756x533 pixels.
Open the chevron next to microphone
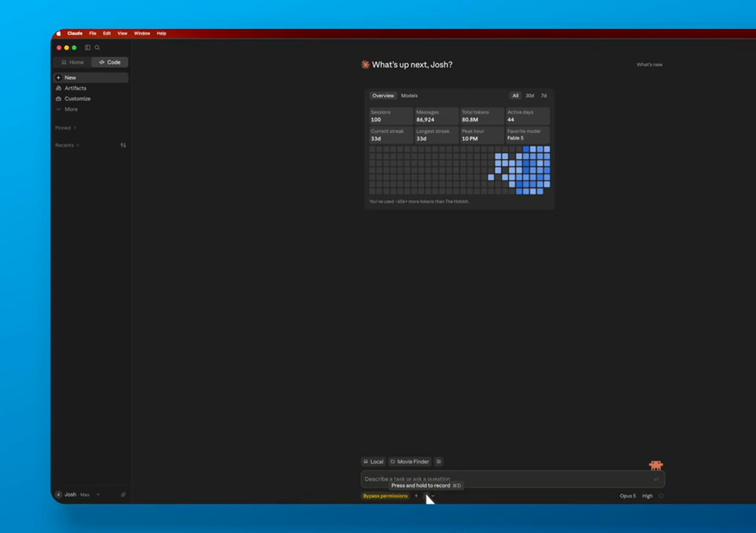click(433, 496)
